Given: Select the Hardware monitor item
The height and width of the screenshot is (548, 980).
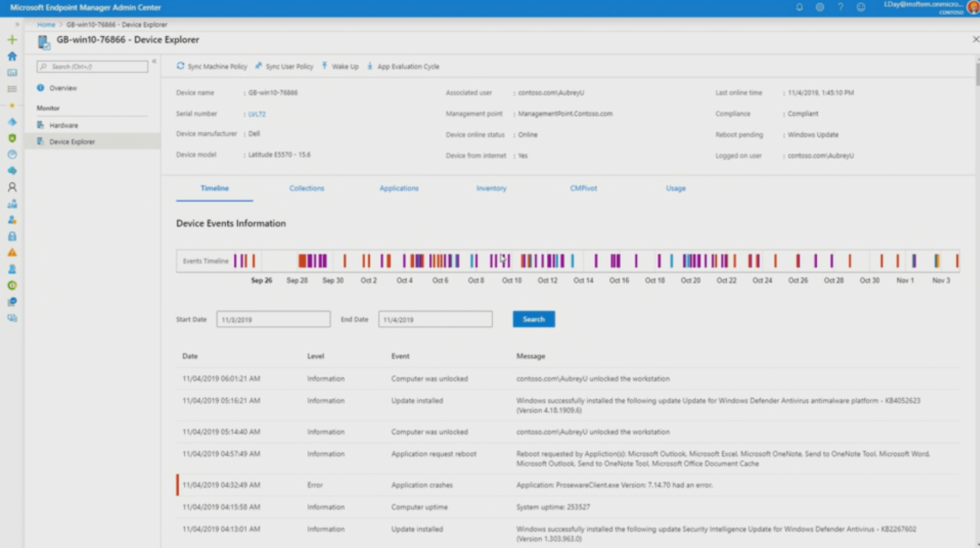Looking at the screenshot, I should 63,125.
